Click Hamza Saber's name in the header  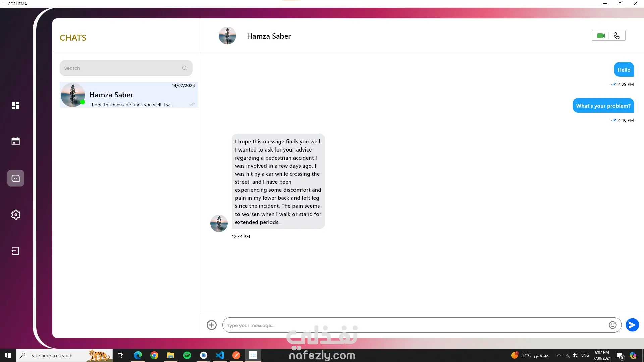(269, 36)
